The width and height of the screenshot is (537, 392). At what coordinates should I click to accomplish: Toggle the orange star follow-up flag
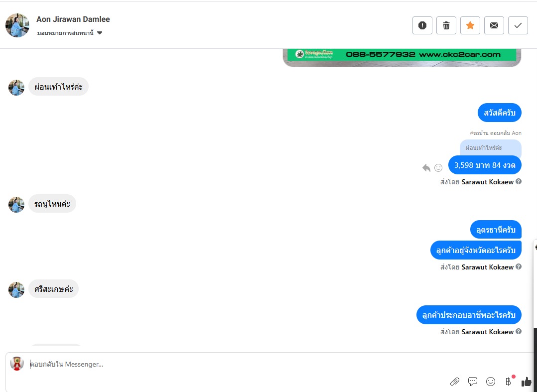pyautogui.click(x=470, y=25)
